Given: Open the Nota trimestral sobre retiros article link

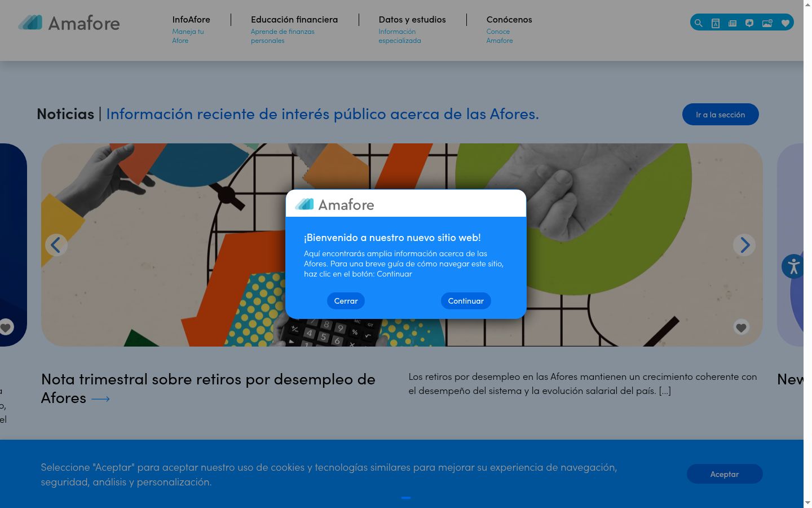Looking at the screenshot, I should click(x=208, y=388).
